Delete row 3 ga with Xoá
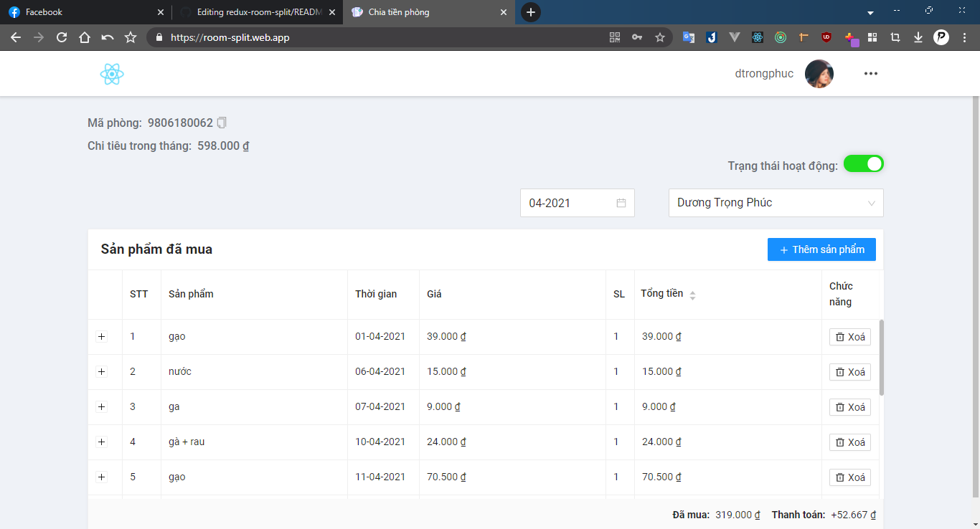The width and height of the screenshot is (980, 529). pyautogui.click(x=850, y=407)
